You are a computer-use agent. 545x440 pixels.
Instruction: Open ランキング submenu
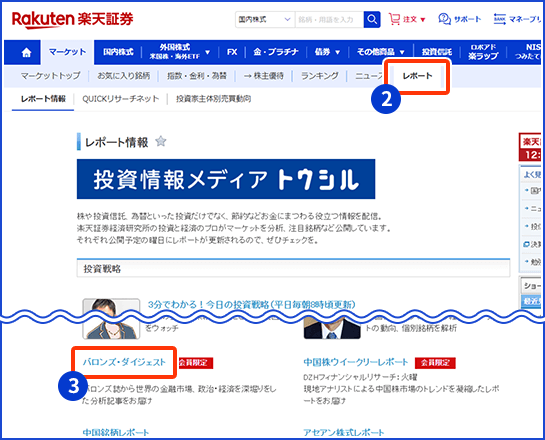pyautogui.click(x=320, y=75)
